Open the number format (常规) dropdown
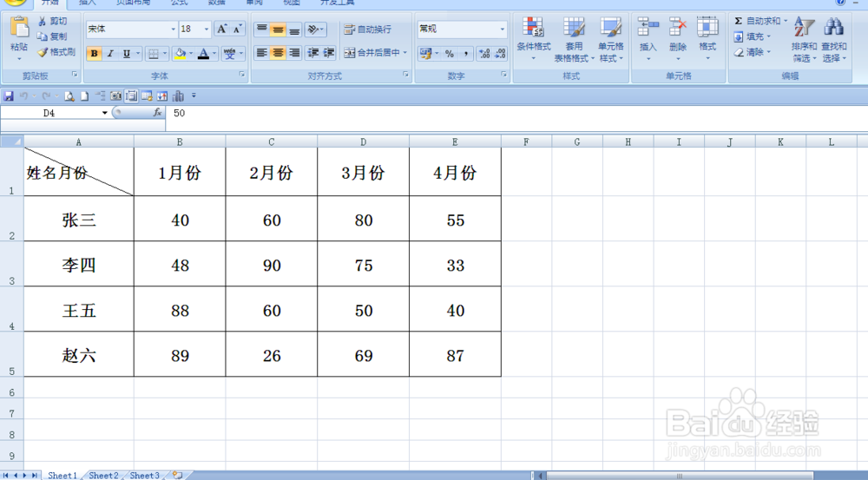 coord(502,29)
